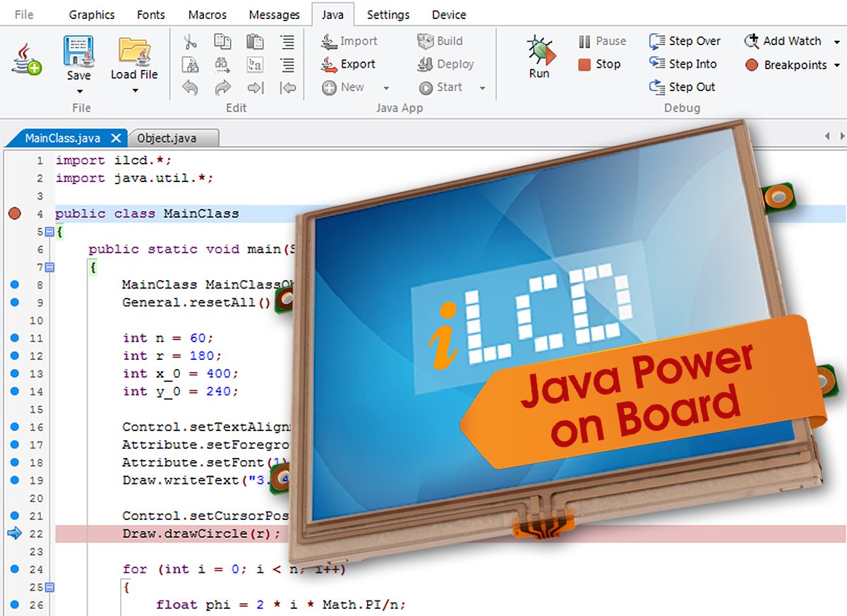Click the Redo arrow icon
Viewport: 847px width, 616px height.
tap(222, 87)
